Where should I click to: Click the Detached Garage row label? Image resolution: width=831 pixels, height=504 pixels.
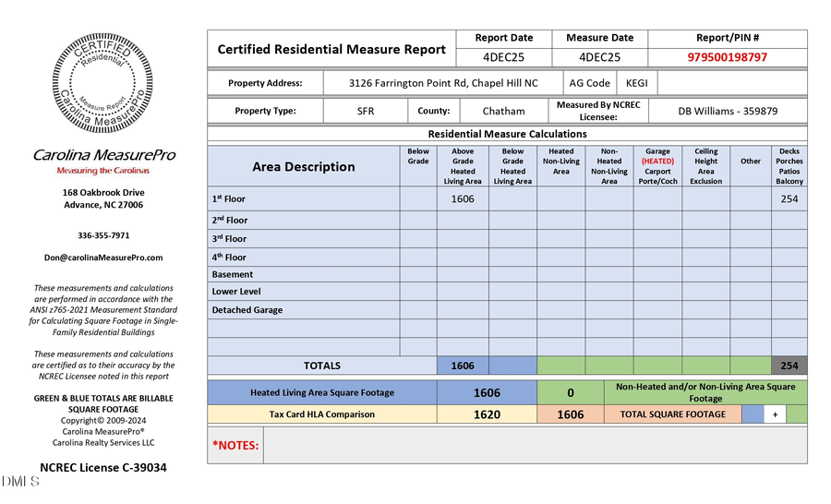pos(247,310)
